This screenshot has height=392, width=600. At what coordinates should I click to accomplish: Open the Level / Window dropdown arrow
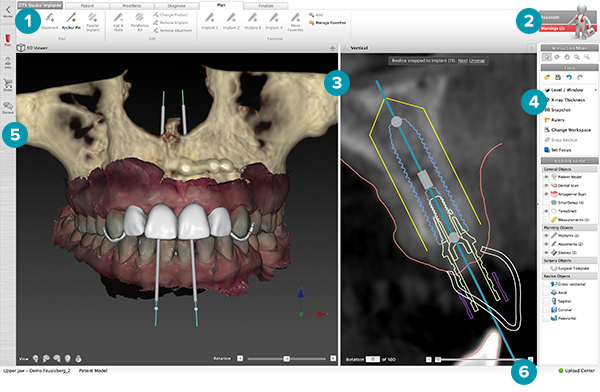click(x=595, y=90)
